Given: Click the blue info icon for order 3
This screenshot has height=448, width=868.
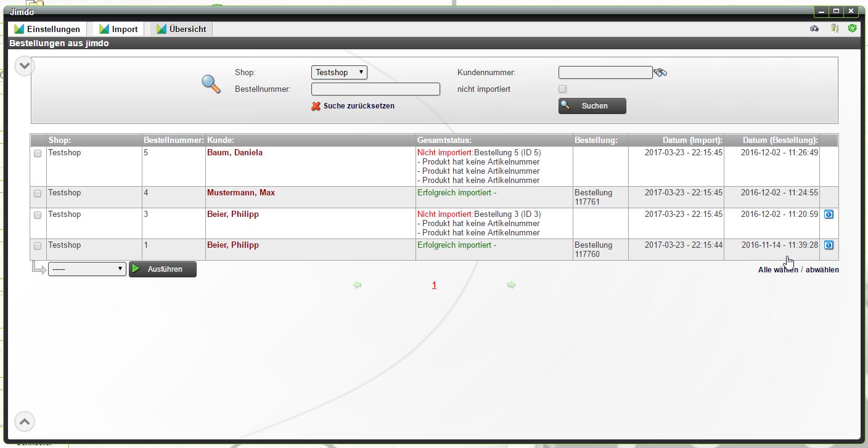Looking at the screenshot, I should (x=829, y=214).
